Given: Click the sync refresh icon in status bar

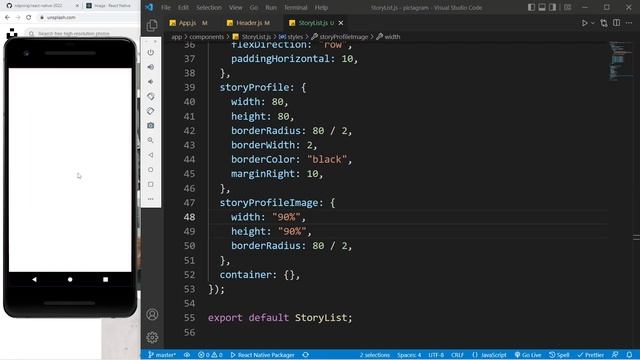Looking at the screenshot, I should 305,355.
